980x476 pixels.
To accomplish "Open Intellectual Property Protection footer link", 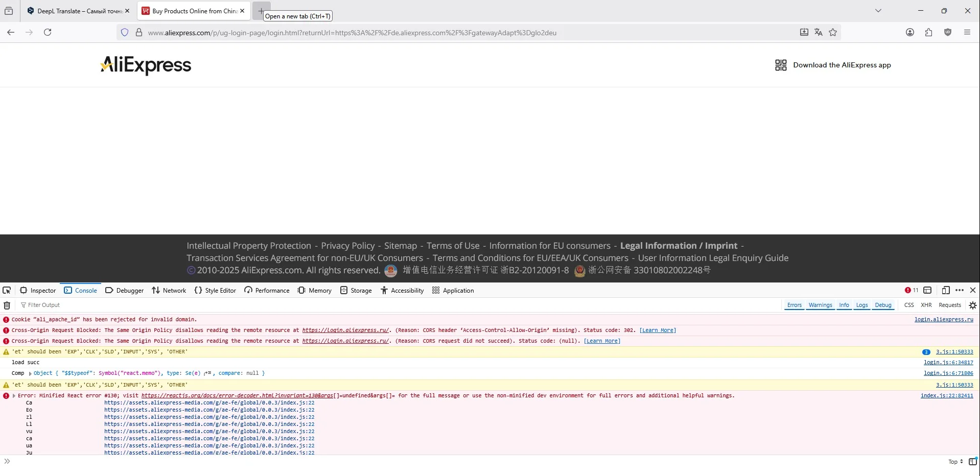I will [249, 246].
